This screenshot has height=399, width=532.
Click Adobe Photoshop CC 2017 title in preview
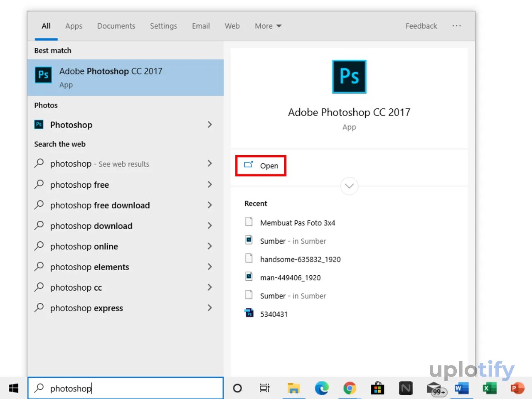pos(349,113)
